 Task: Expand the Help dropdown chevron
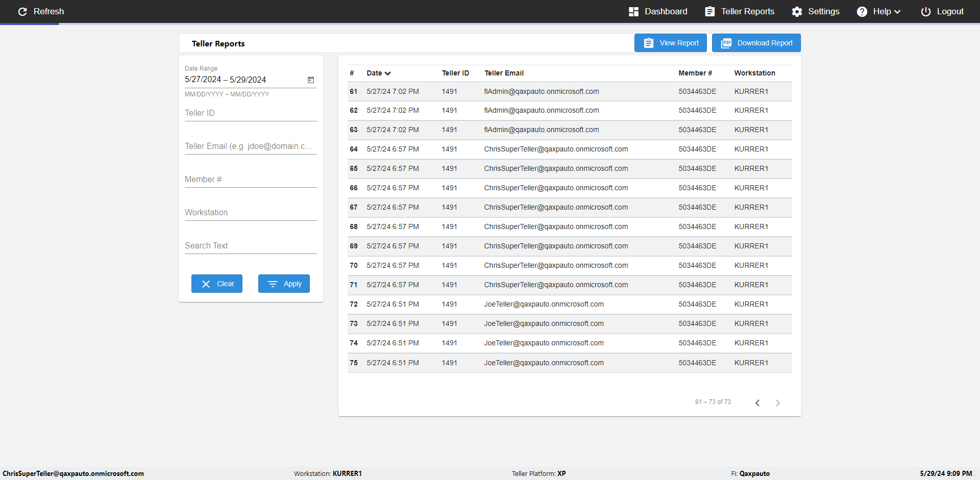click(x=897, y=12)
